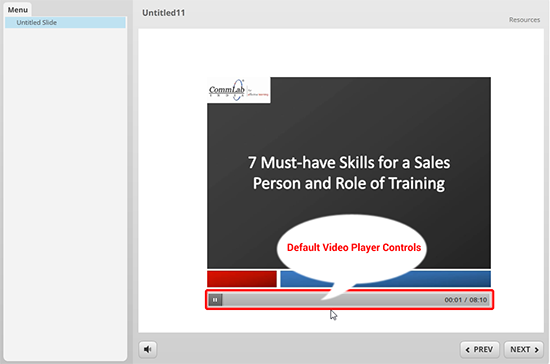Advance to the next slide with NEXT
Viewport: 550px width, 364px height.
(524, 350)
